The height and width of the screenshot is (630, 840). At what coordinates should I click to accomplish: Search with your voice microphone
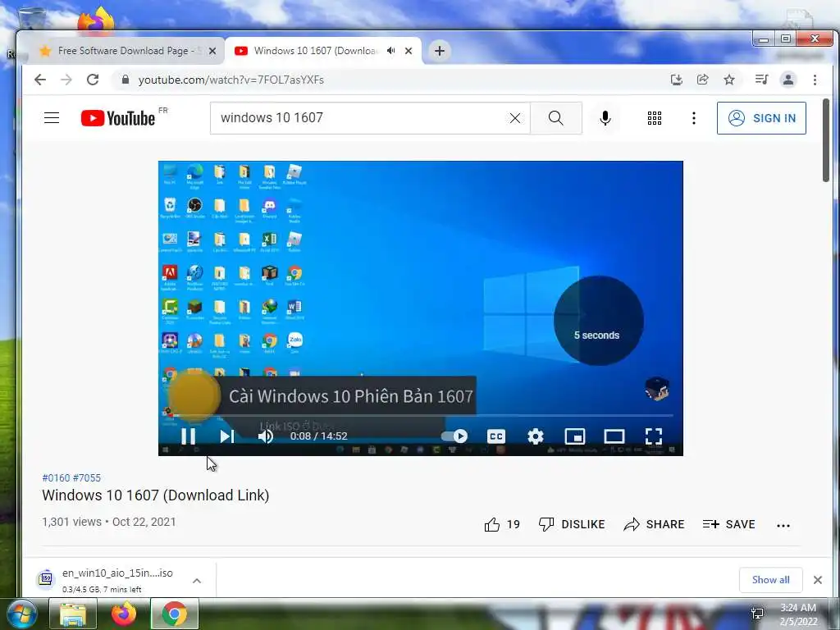[x=605, y=118]
